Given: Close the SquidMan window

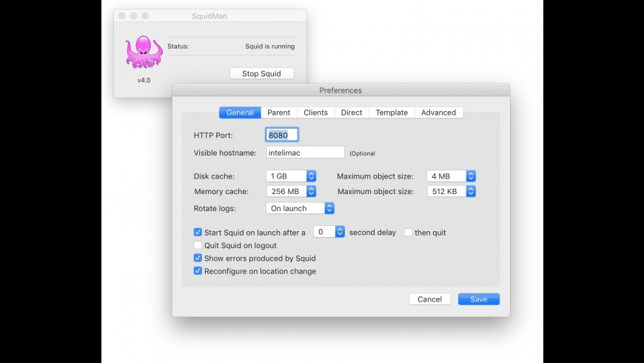Looking at the screenshot, I should point(122,16).
